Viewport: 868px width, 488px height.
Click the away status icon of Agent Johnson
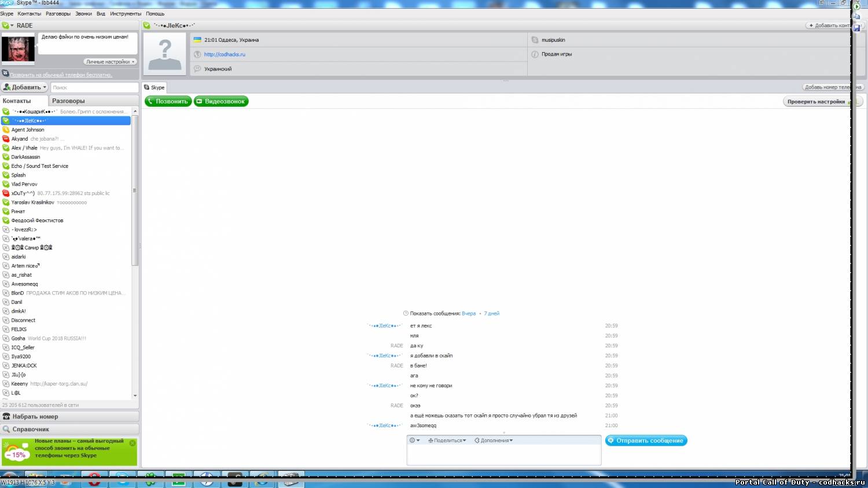tap(6, 130)
